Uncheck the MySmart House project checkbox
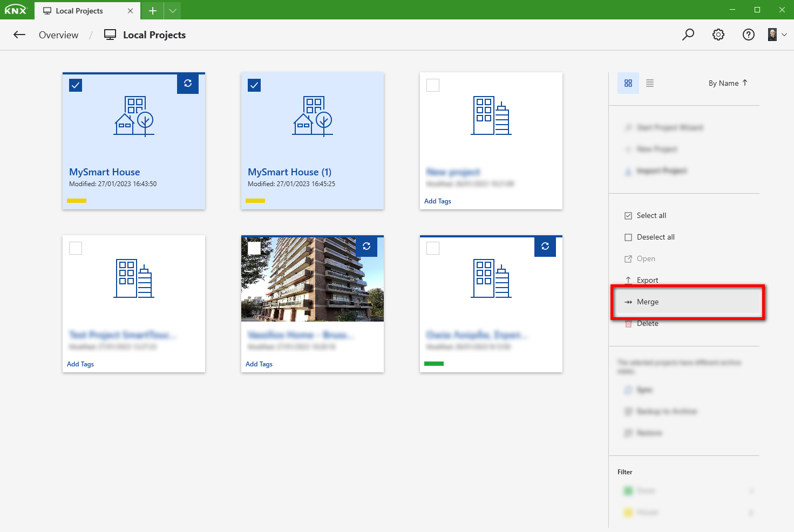 click(x=76, y=85)
